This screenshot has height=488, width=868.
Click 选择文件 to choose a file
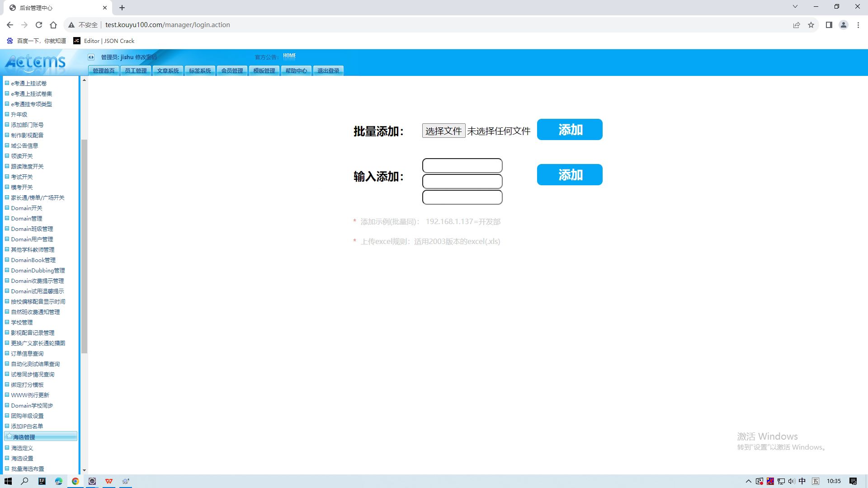pos(443,131)
